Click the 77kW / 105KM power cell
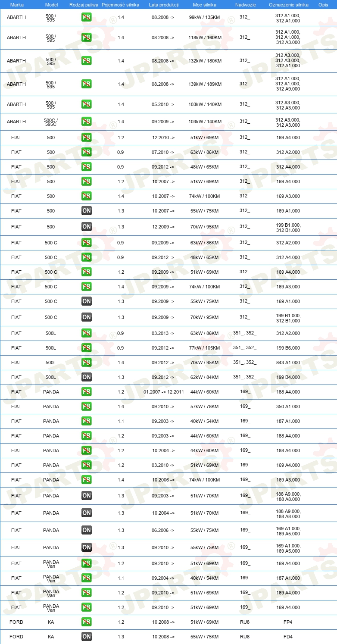 (x=205, y=348)
